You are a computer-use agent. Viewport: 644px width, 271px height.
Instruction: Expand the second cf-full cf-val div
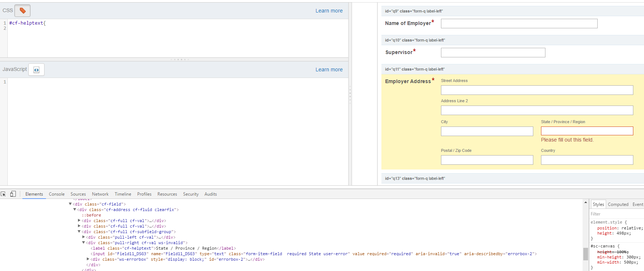[x=79, y=226]
